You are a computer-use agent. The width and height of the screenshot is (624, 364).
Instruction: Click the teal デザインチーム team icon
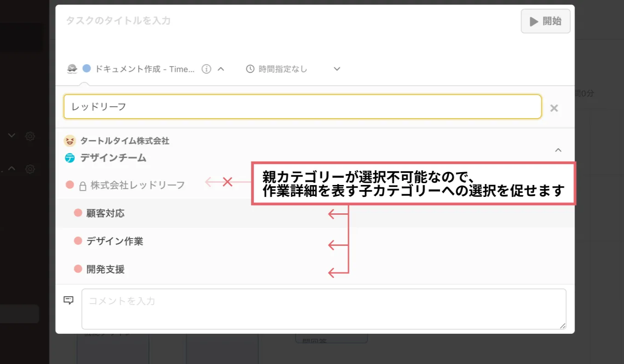70,158
